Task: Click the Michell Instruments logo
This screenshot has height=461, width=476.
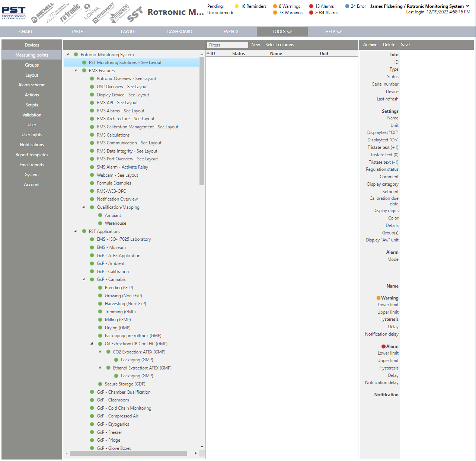Action: point(43,13)
